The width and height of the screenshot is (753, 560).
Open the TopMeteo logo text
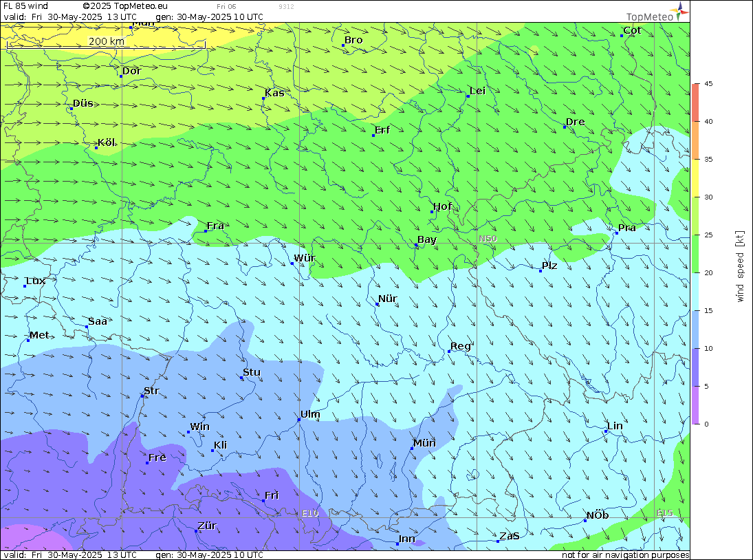click(650, 17)
